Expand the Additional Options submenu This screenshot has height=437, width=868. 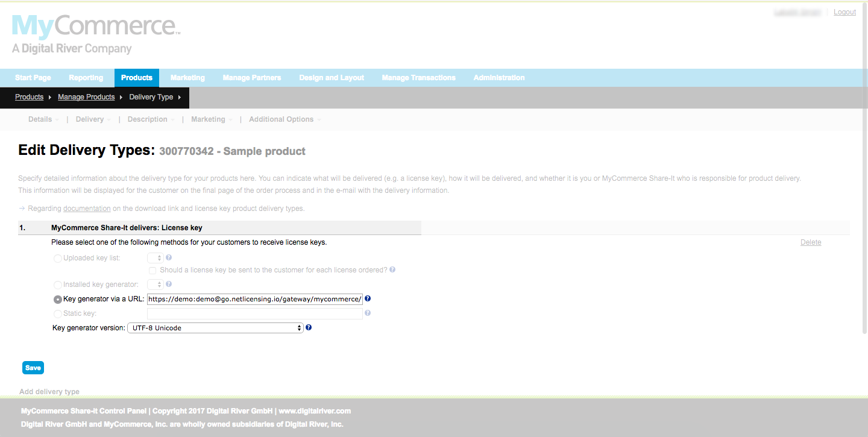285,119
